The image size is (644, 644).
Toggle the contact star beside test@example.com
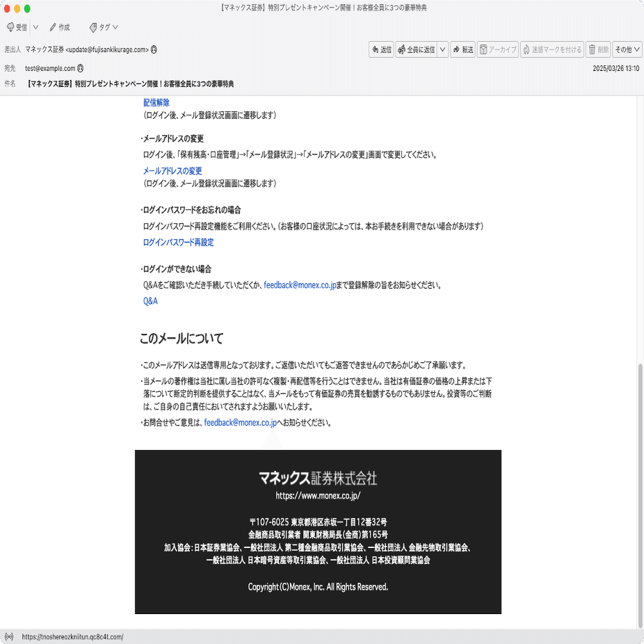[x=82, y=69]
